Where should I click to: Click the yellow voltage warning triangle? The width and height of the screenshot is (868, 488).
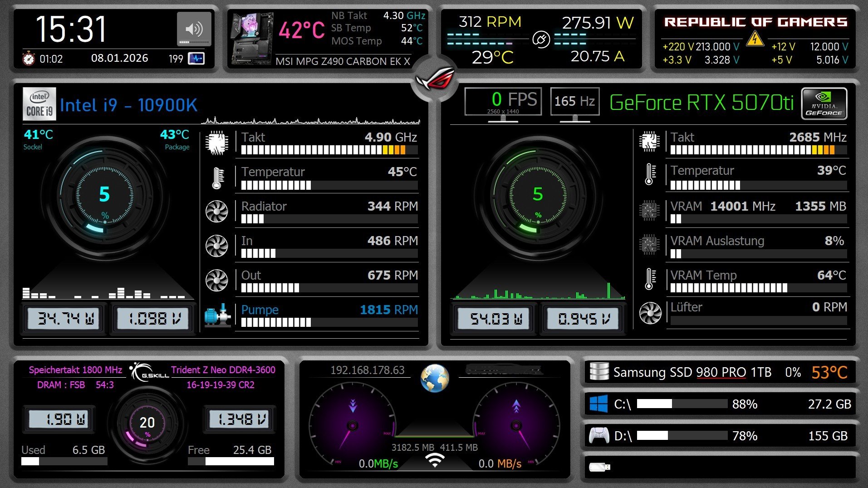755,39
